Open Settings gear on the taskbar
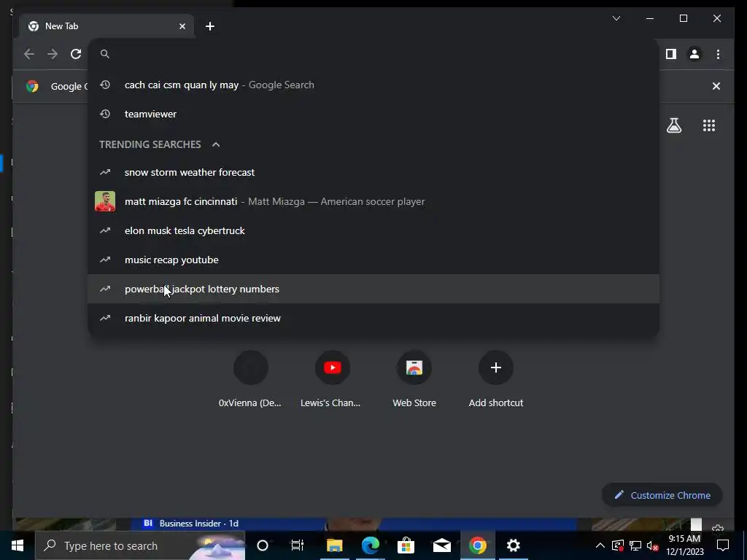Viewport: 747px width, 560px height. click(x=513, y=545)
